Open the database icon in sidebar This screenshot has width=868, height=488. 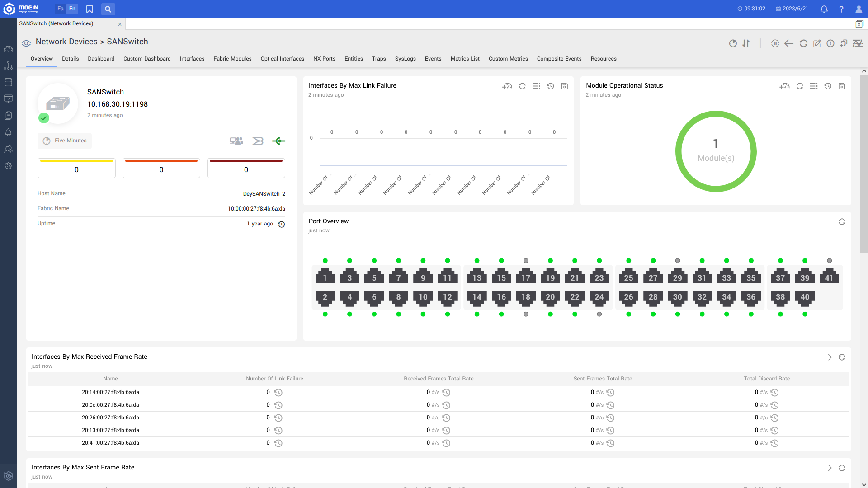[x=8, y=82]
